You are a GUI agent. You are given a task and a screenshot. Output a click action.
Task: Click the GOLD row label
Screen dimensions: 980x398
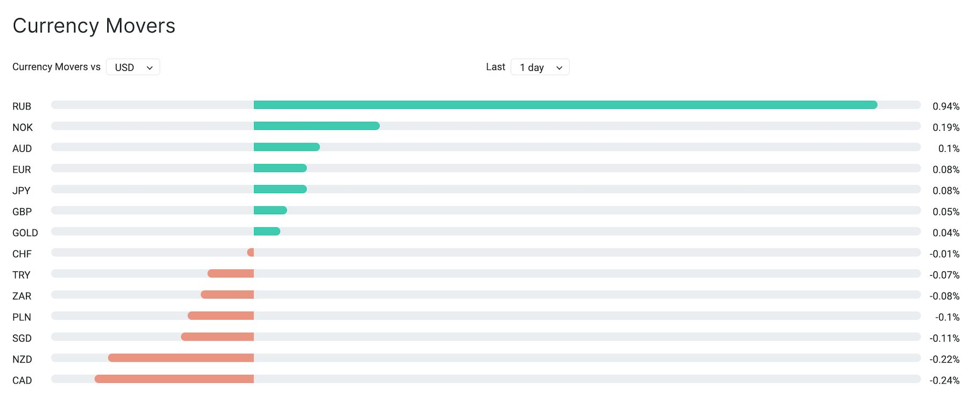(25, 233)
